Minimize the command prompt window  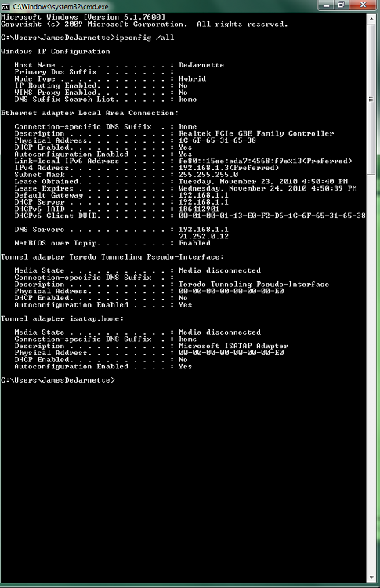tap(326, 5)
